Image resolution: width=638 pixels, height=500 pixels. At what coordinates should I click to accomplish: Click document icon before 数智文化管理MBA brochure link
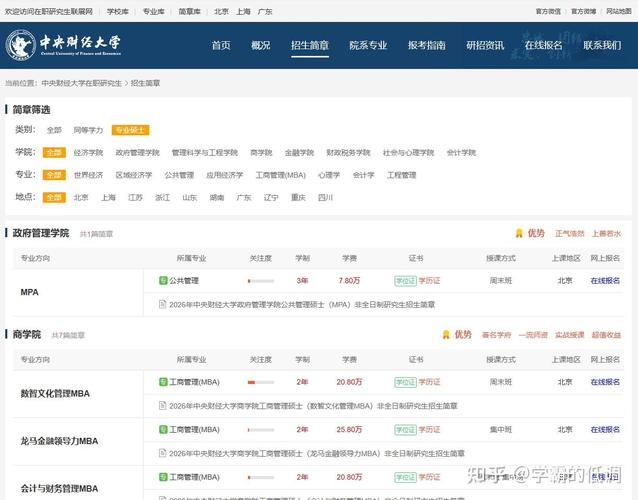(162, 405)
